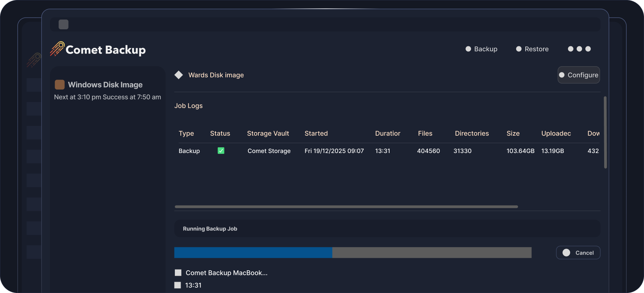Click the icon next to the 13:31 timer

tap(177, 285)
